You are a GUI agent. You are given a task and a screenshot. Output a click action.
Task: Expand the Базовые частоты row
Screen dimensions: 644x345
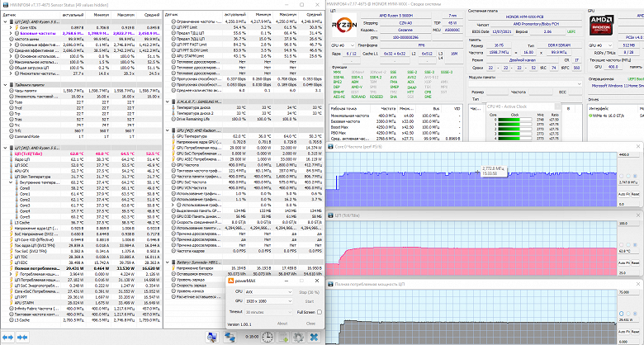click(11, 33)
